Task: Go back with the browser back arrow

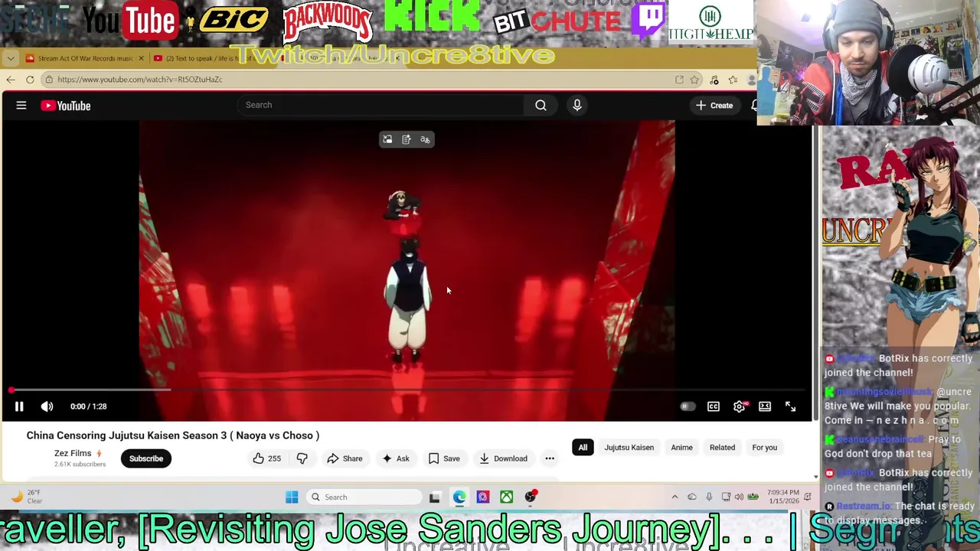Action: 10,80
